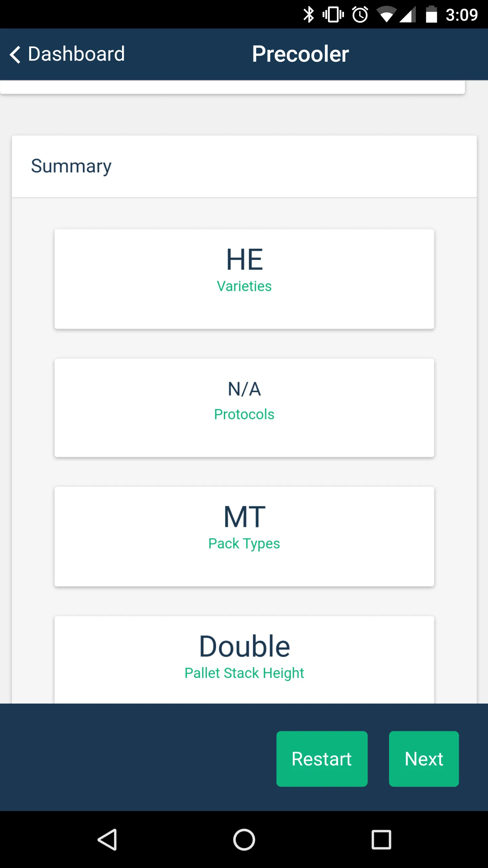Open the N/A Protocols summary card
Image resolution: width=488 pixels, height=868 pixels.
pyautogui.click(x=244, y=408)
